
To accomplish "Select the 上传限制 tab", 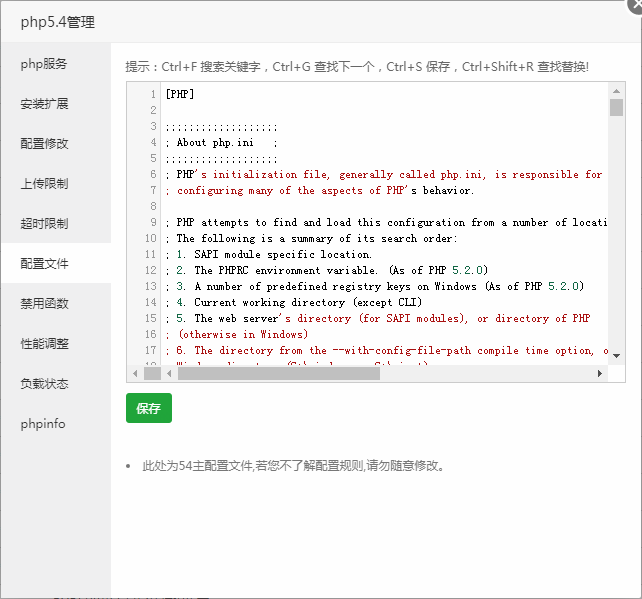I will (x=44, y=184).
